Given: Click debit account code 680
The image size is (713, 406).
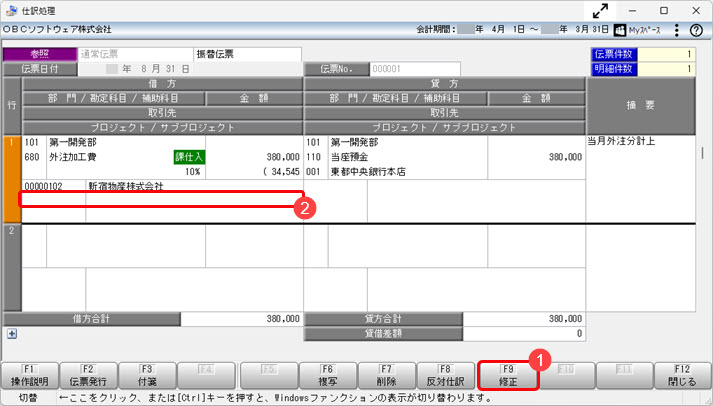Looking at the screenshot, I should [x=32, y=157].
